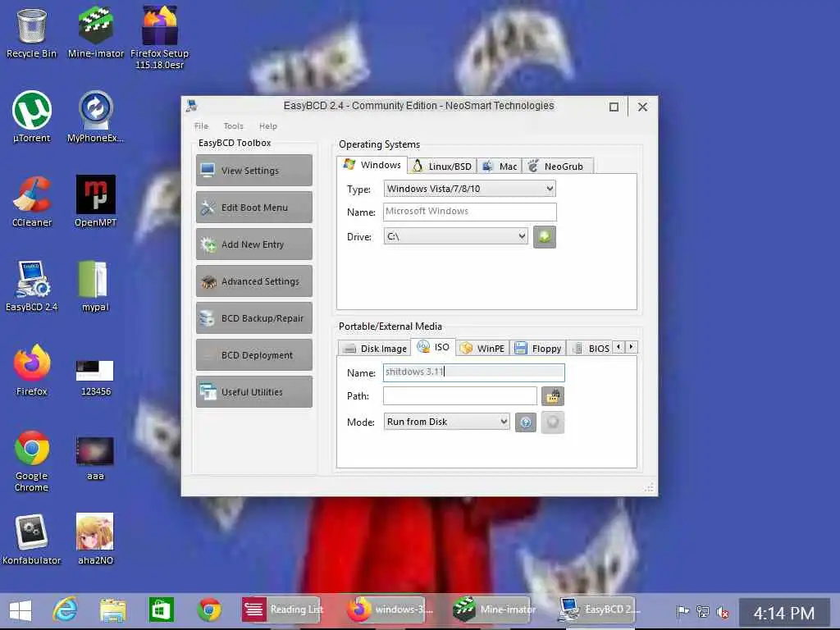The image size is (840, 630).
Task: Switch to windows-3... Firefox taskbar window
Action: pyautogui.click(x=387, y=610)
